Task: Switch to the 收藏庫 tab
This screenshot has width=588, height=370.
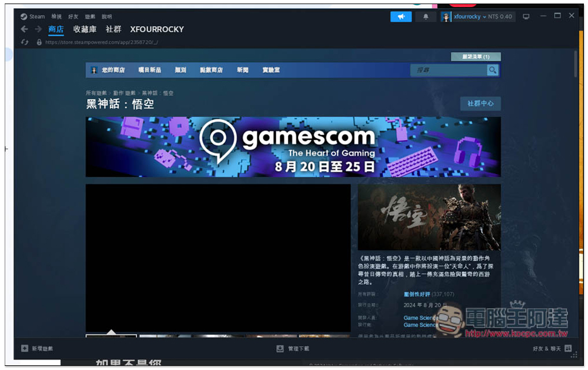Action: [x=85, y=29]
